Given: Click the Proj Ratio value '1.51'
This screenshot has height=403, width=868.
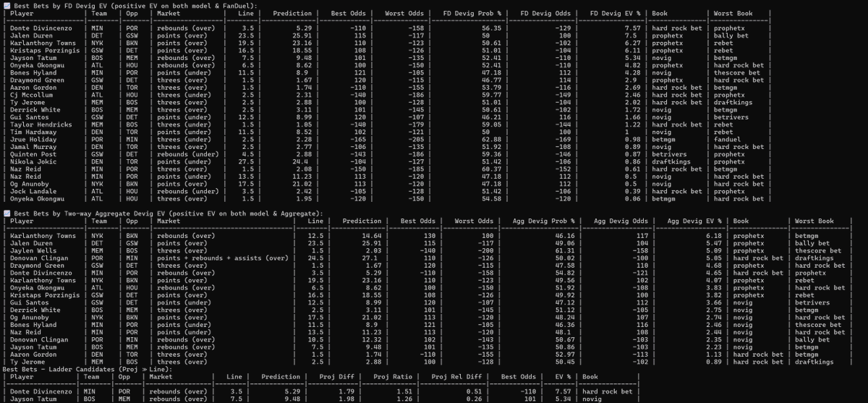Looking at the screenshot, I should click(404, 391).
